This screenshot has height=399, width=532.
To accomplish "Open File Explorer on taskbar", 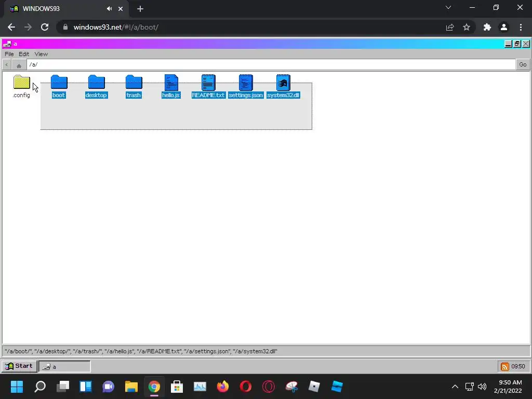I will click(131, 387).
